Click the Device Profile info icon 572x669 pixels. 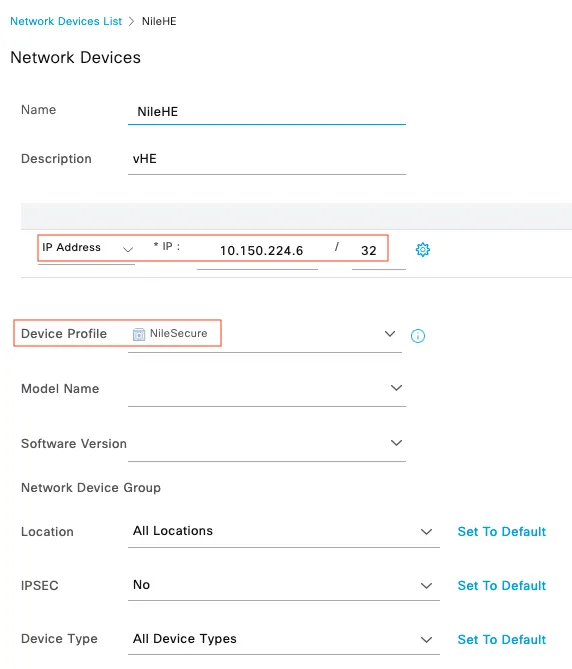[x=418, y=336]
